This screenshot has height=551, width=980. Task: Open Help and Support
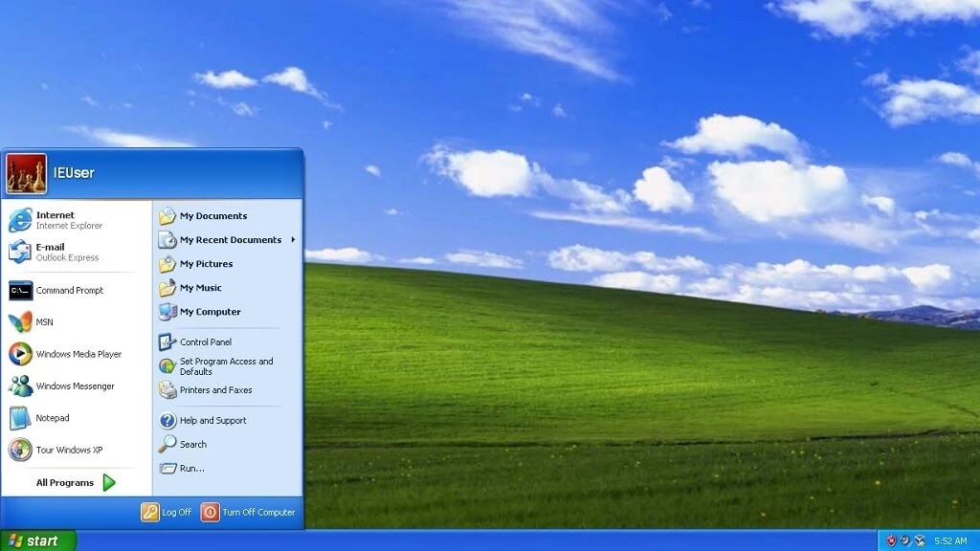212,420
